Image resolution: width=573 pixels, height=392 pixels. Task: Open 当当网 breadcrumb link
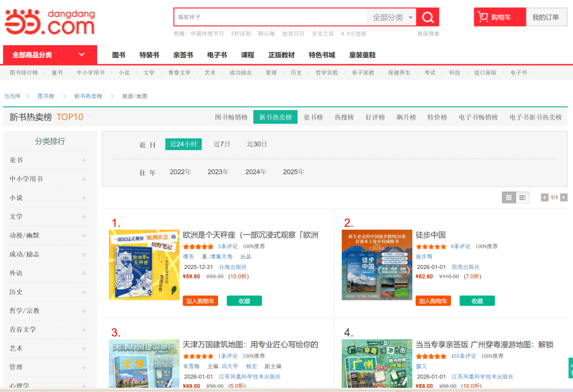coord(12,96)
